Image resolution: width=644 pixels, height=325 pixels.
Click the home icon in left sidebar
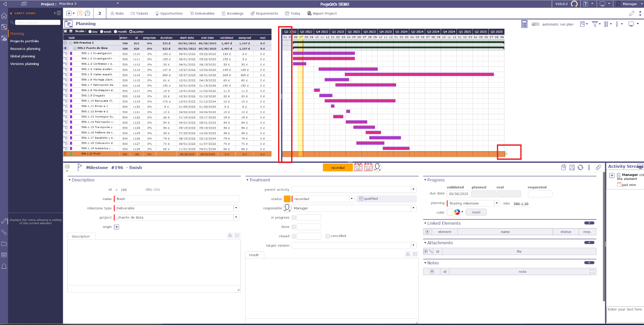4,16
